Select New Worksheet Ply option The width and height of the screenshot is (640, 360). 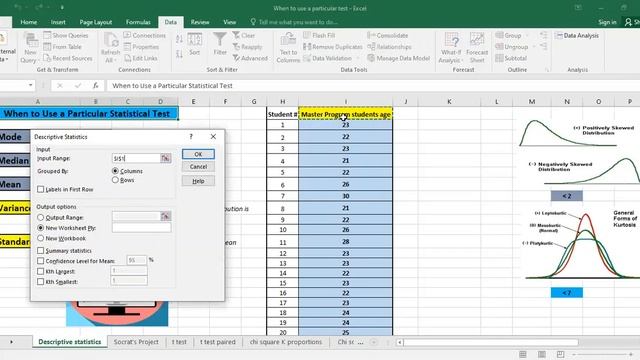click(x=40, y=228)
